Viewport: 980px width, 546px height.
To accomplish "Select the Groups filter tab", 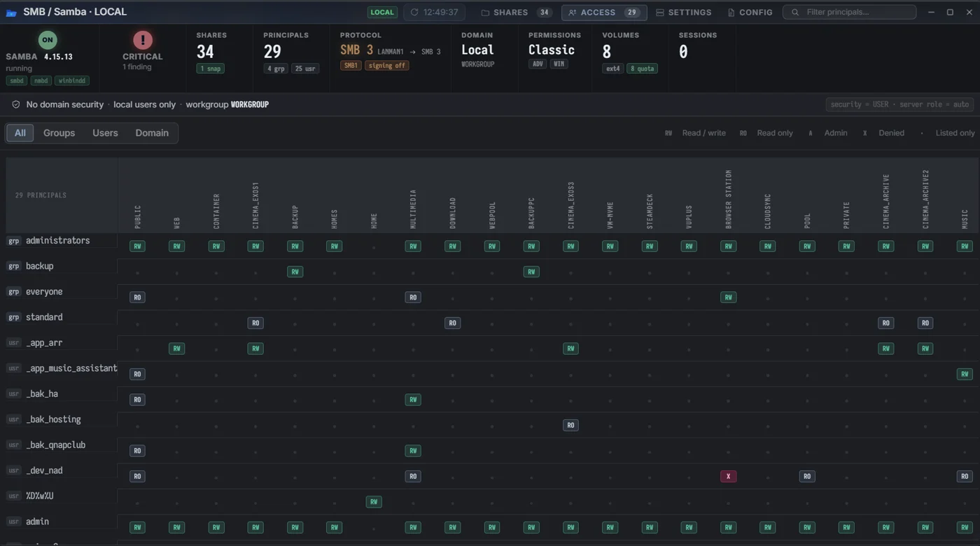I will (59, 133).
